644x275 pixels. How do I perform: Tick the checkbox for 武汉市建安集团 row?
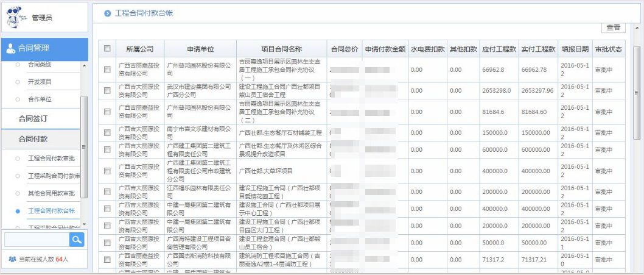(x=108, y=91)
